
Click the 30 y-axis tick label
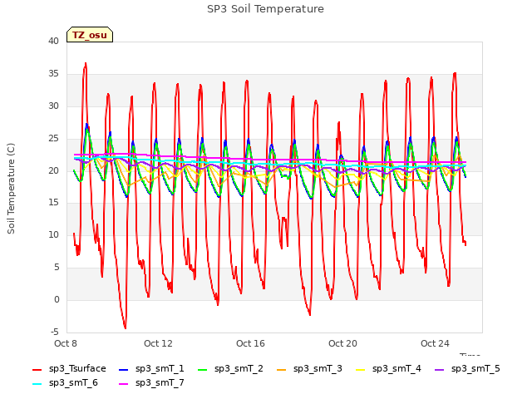coord(53,106)
